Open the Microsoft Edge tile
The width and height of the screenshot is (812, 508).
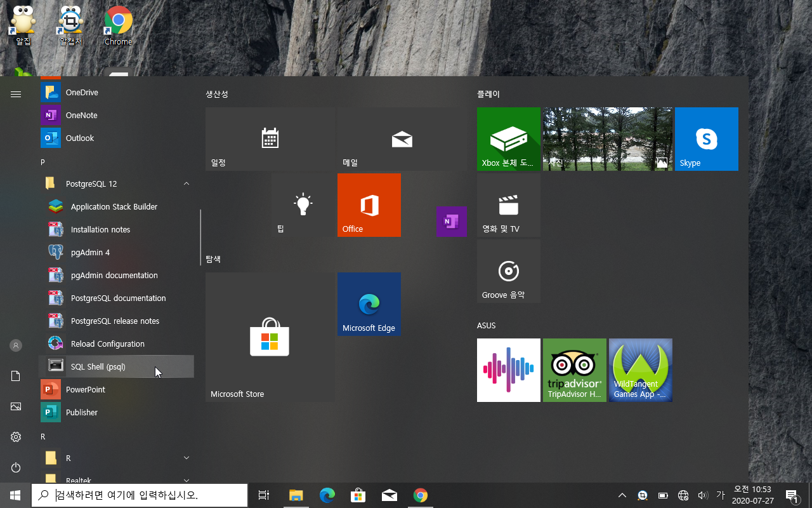(369, 304)
